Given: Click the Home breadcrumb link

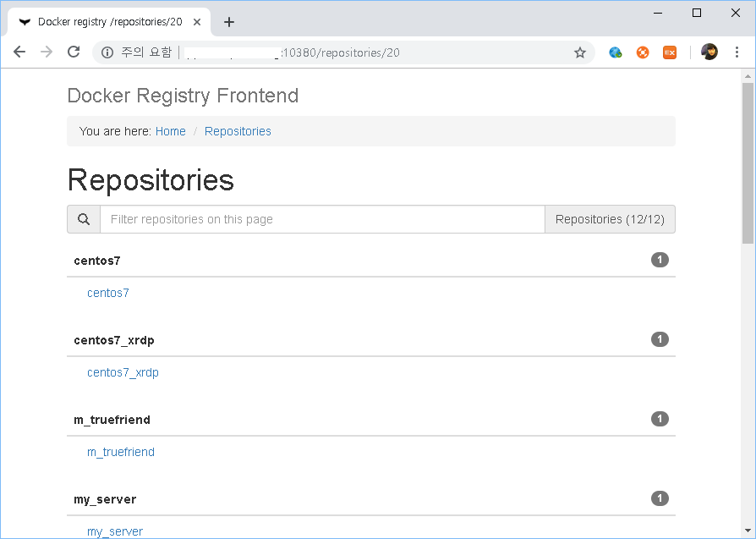Looking at the screenshot, I should 171,131.
